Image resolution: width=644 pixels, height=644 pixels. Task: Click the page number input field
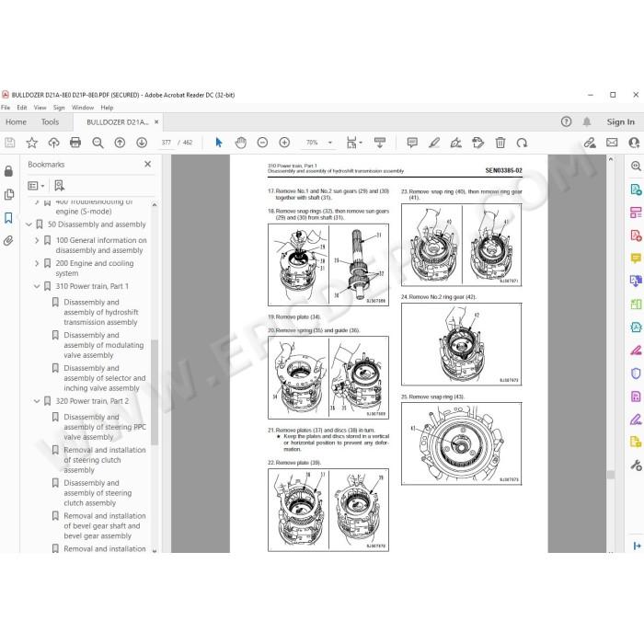[x=166, y=143]
